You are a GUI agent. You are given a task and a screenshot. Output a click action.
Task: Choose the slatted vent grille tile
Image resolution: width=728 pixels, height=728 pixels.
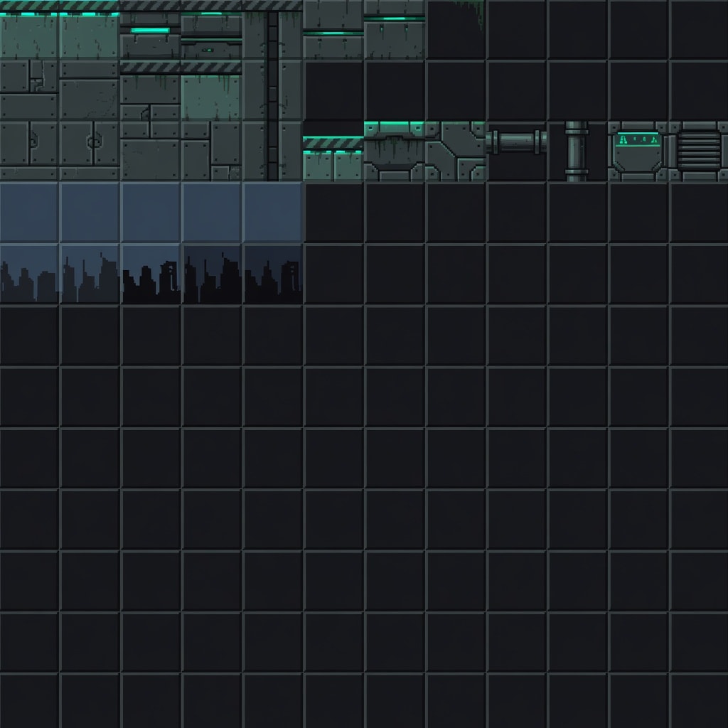pos(699,151)
